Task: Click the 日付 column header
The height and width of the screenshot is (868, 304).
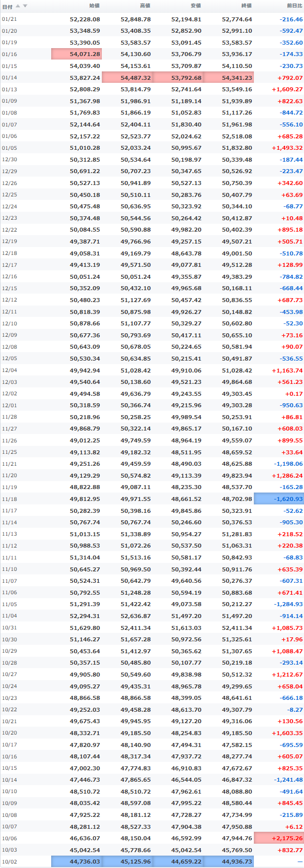Action: (x=7, y=6)
